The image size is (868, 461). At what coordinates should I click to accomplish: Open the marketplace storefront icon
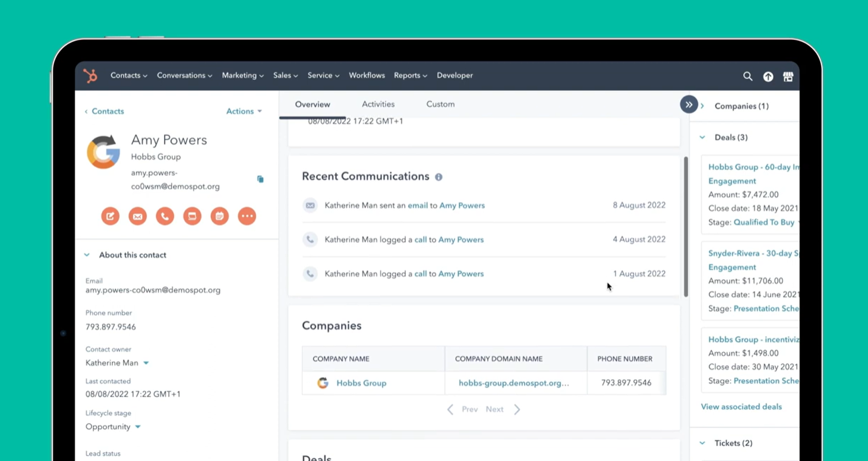click(x=788, y=76)
